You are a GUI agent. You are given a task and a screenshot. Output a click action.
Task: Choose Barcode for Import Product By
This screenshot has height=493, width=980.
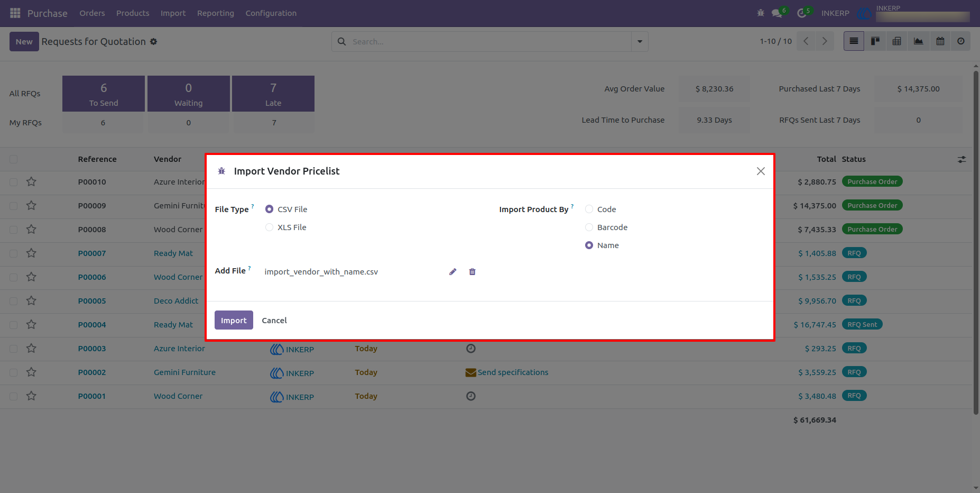point(589,227)
